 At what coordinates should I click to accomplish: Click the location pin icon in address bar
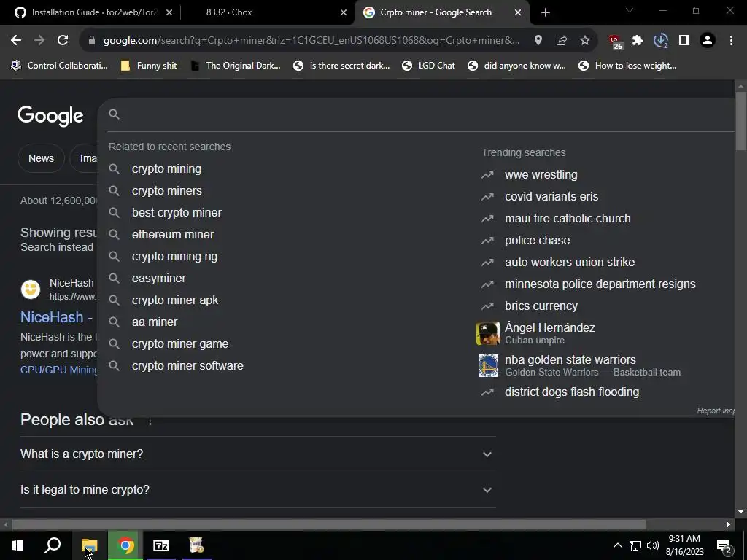(x=538, y=41)
